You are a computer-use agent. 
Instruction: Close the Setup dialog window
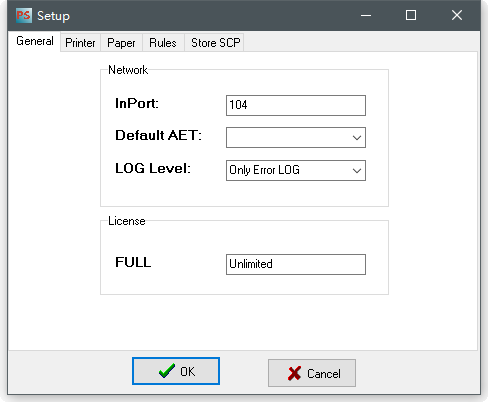tap(457, 15)
